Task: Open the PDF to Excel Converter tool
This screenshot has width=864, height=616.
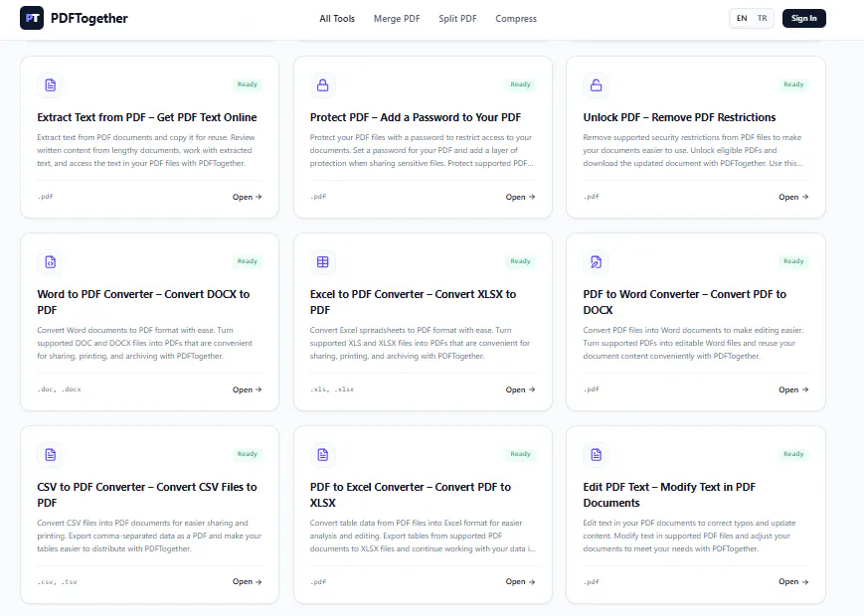Action: pyautogui.click(x=520, y=582)
